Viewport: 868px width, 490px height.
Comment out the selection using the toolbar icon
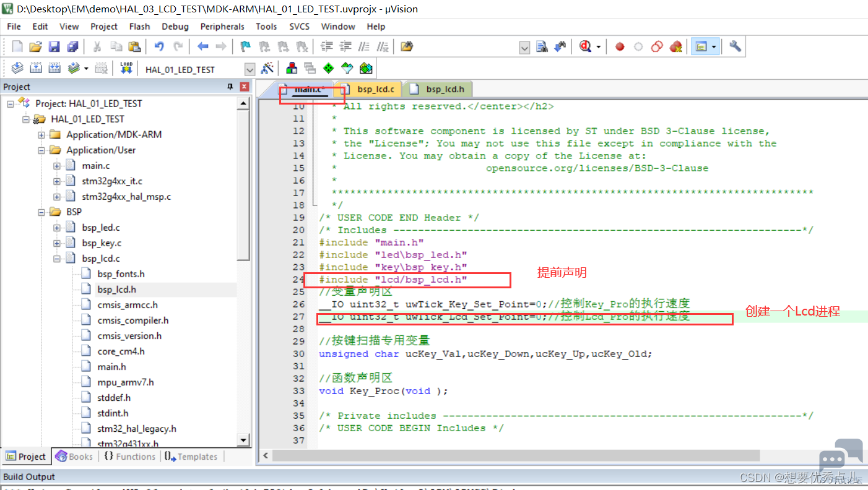pyautogui.click(x=365, y=46)
